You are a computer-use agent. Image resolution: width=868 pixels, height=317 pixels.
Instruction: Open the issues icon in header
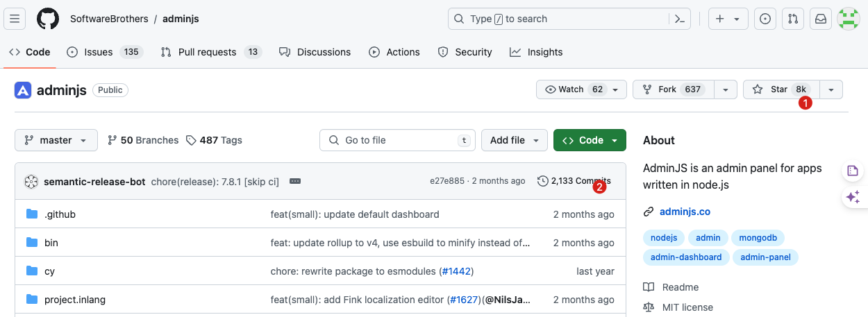click(x=765, y=19)
